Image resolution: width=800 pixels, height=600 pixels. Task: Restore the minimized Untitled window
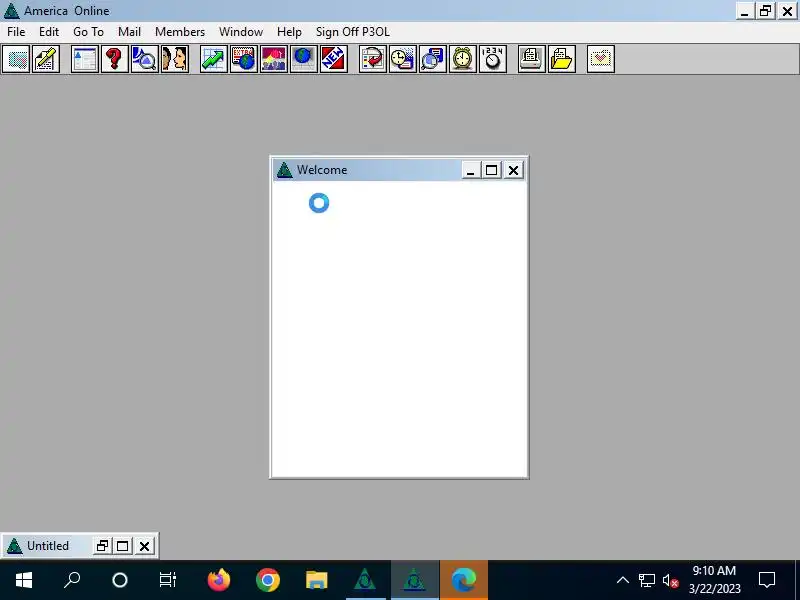102,546
